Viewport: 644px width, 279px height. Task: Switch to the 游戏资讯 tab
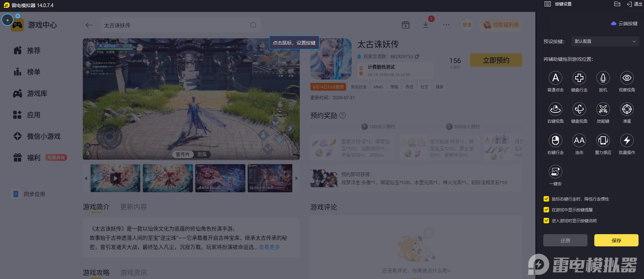(x=133, y=273)
